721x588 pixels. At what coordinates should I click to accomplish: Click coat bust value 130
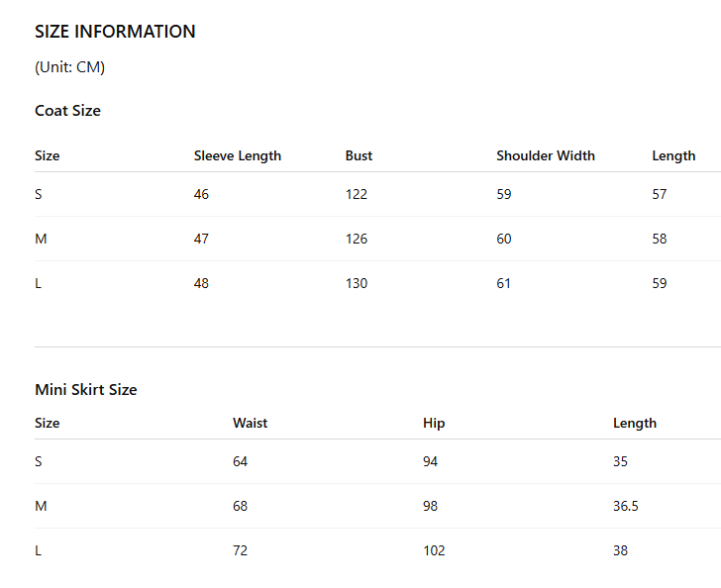357,283
